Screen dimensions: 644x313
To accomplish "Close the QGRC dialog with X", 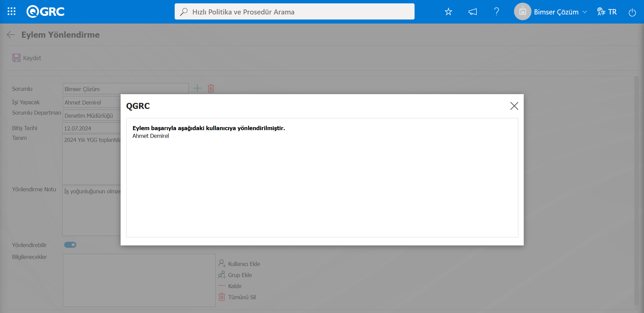I will point(514,106).
